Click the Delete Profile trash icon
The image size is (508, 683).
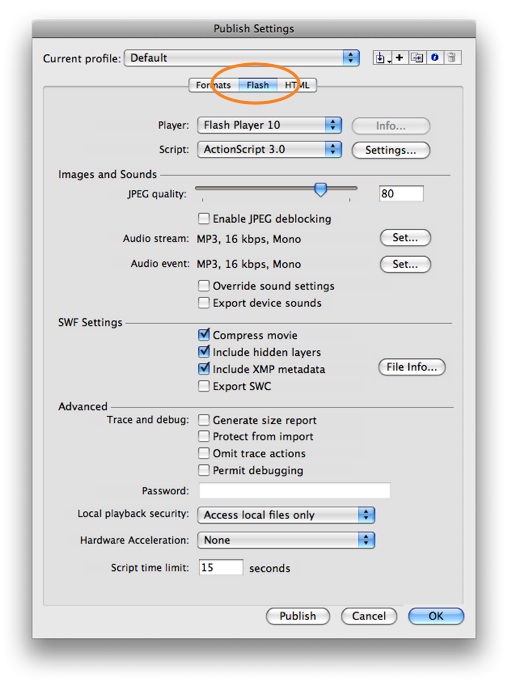tap(452, 58)
